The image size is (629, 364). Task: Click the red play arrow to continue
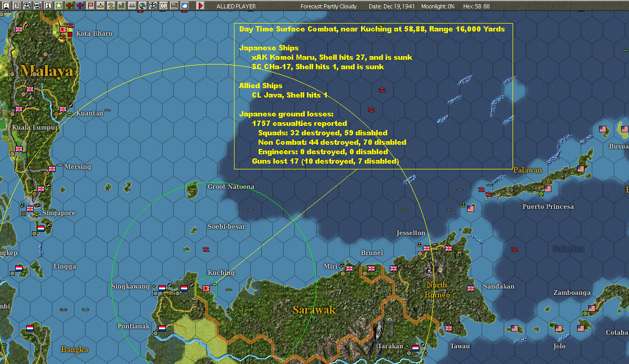click(x=200, y=6)
